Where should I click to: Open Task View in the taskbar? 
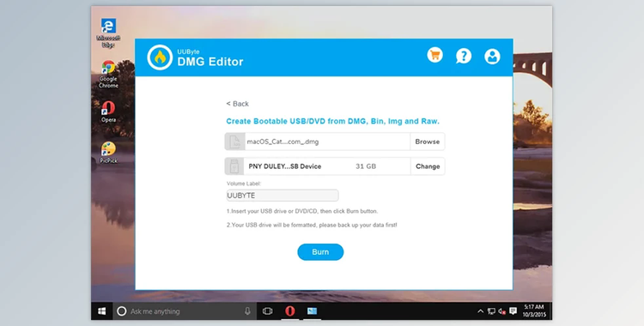click(267, 311)
